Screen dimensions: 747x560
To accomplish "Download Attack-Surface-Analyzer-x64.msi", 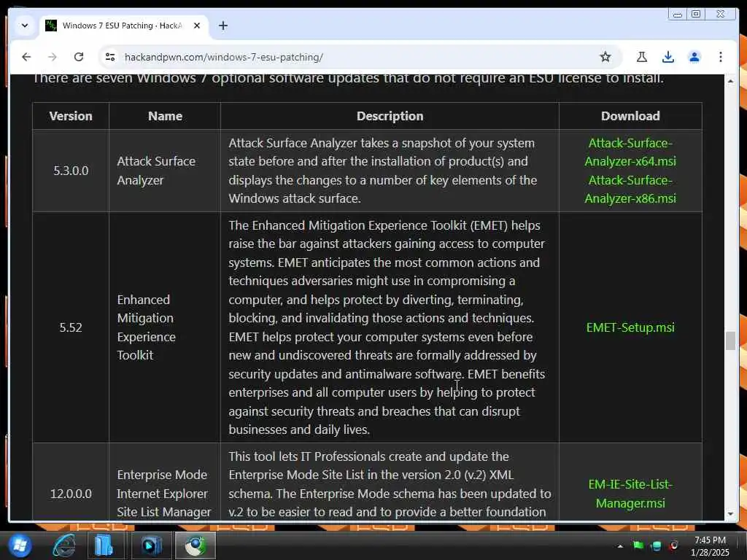I will tap(630, 152).
